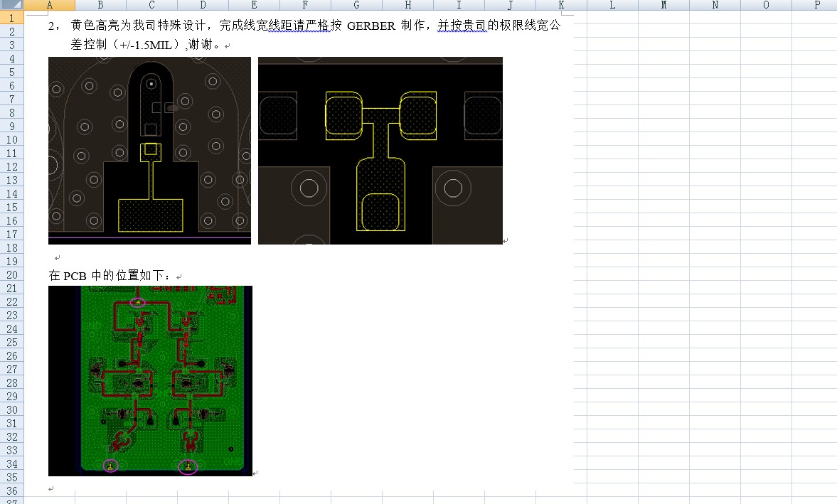Click the yellow T-shaped pad layout image

pyautogui.click(x=380, y=151)
